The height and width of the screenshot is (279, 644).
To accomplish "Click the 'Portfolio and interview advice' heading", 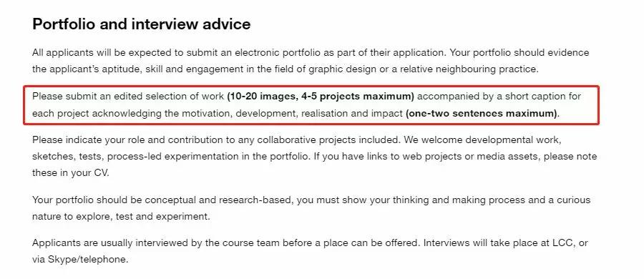I will [x=141, y=24].
